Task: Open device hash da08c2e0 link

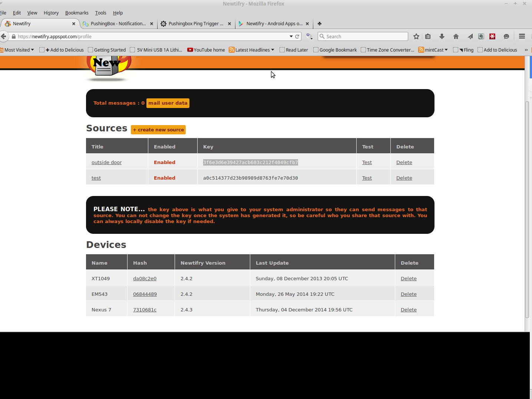Action: [x=145, y=279]
